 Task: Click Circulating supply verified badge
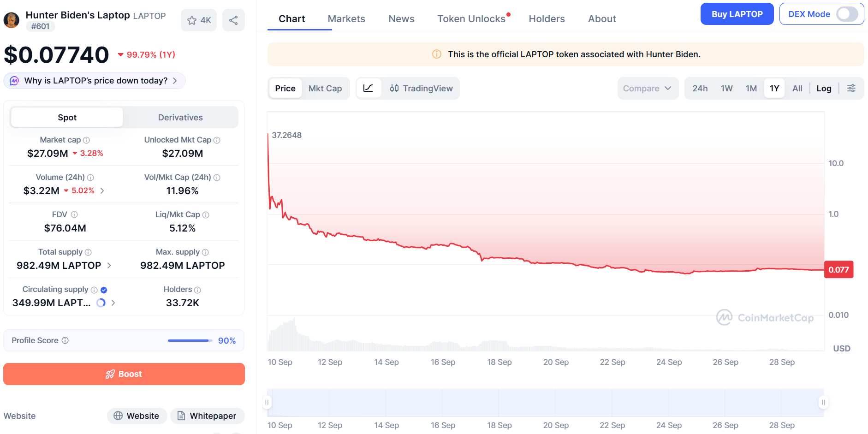(104, 290)
